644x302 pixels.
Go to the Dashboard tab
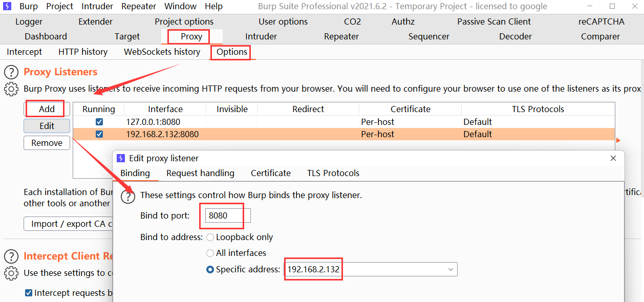(x=46, y=36)
